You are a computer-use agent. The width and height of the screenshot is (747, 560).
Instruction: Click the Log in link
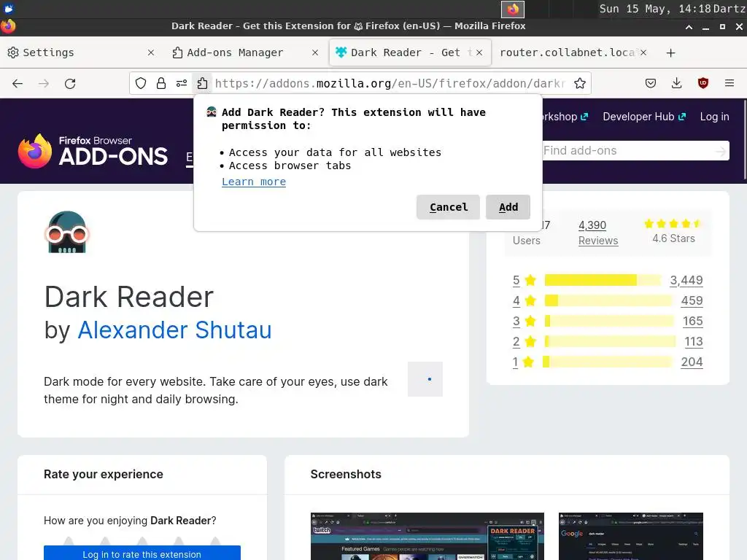click(x=714, y=117)
